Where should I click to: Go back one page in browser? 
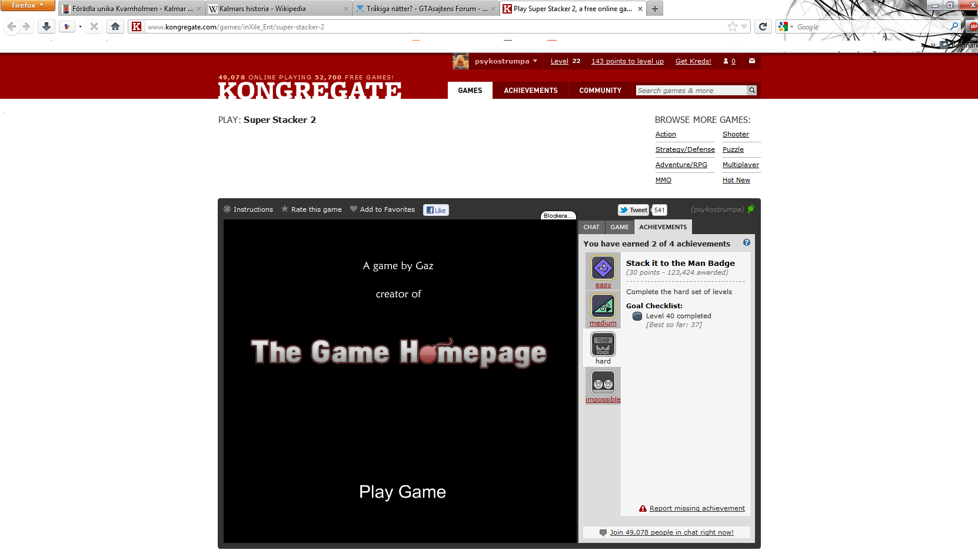point(12,26)
